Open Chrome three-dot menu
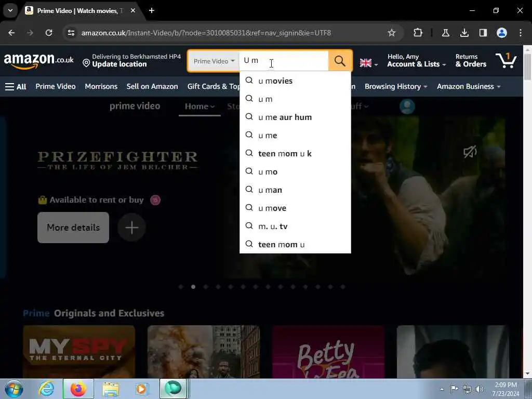Screen dimensions: 532x399 pos(521,33)
